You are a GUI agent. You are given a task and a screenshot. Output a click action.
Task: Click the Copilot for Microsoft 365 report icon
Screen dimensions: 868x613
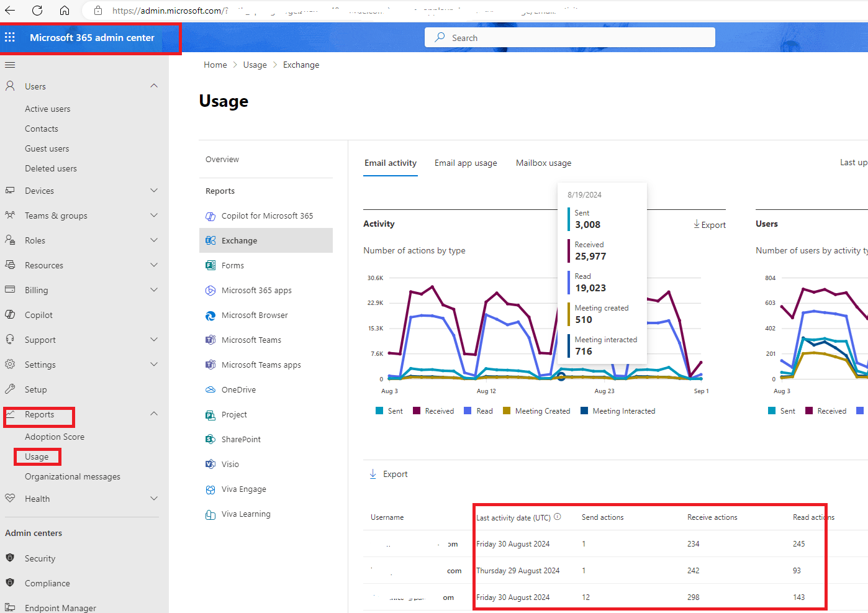[x=210, y=216]
